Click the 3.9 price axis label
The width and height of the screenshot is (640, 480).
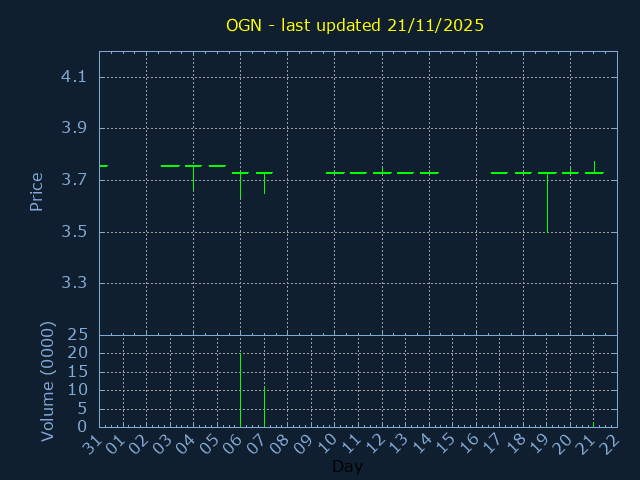tap(74, 128)
